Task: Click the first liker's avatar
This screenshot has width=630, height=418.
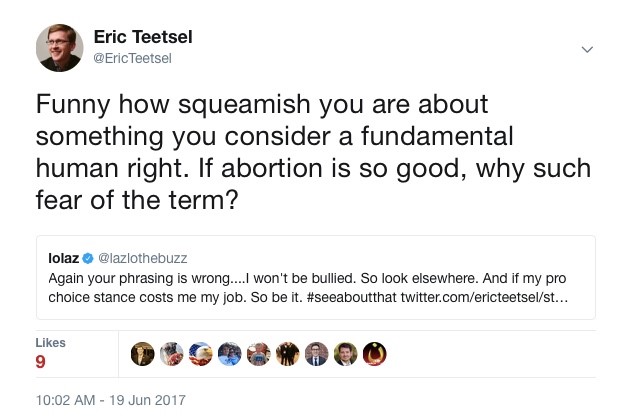Action: [x=143, y=354]
